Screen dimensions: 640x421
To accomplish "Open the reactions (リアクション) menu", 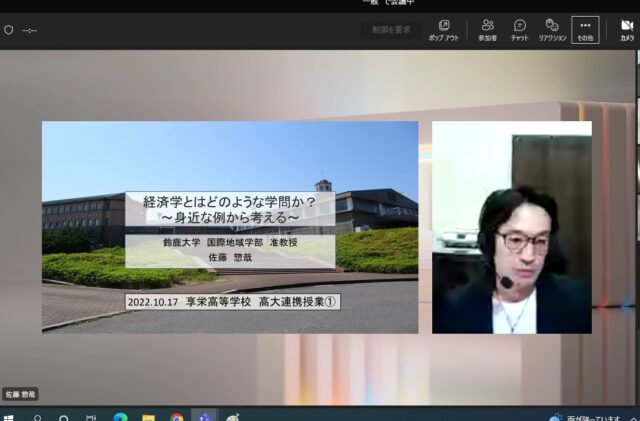I will pos(552,30).
